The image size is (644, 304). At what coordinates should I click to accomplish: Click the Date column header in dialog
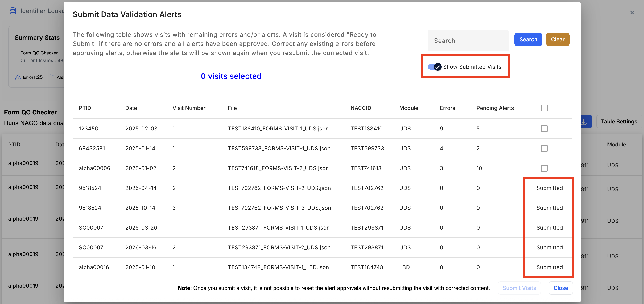[x=131, y=108]
